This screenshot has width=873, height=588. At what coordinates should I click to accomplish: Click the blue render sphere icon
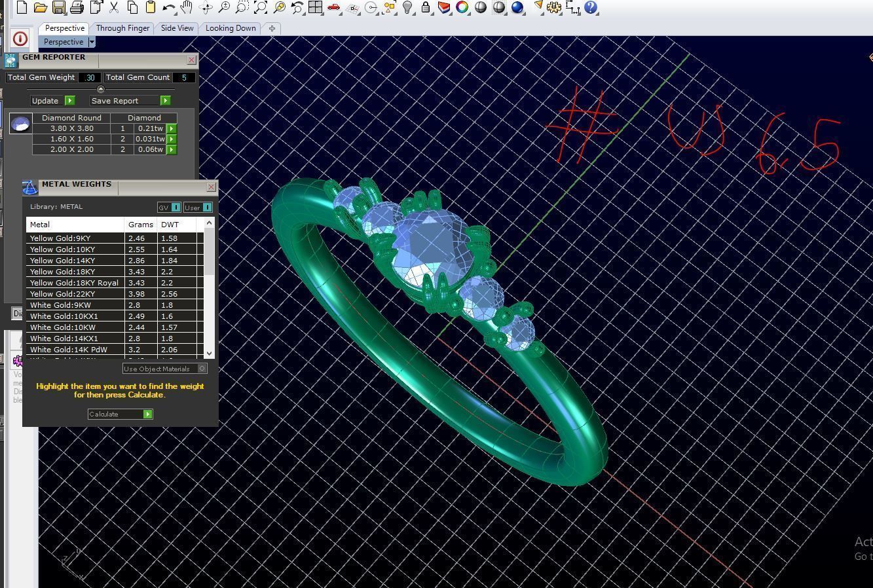(x=517, y=8)
